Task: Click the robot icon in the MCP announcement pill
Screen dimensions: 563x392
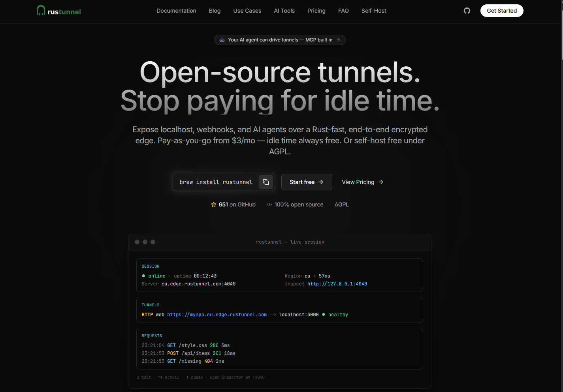Action: [222, 40]
